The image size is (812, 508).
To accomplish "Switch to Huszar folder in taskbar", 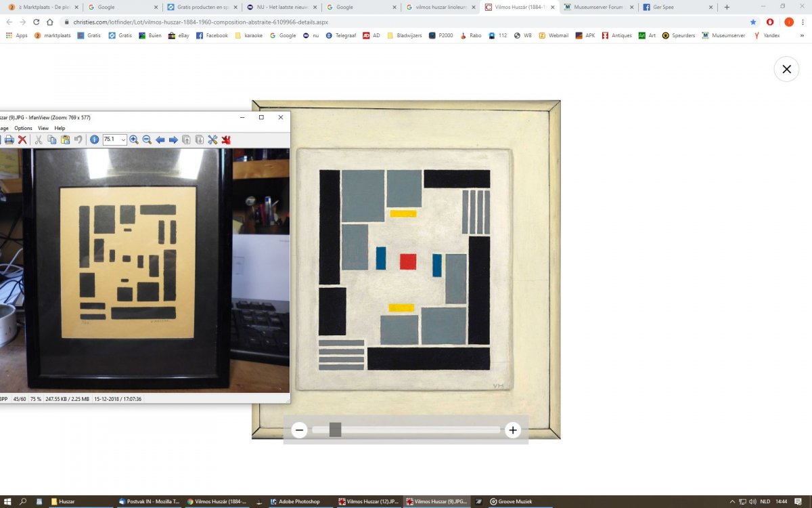I will (x=81, y=501).
